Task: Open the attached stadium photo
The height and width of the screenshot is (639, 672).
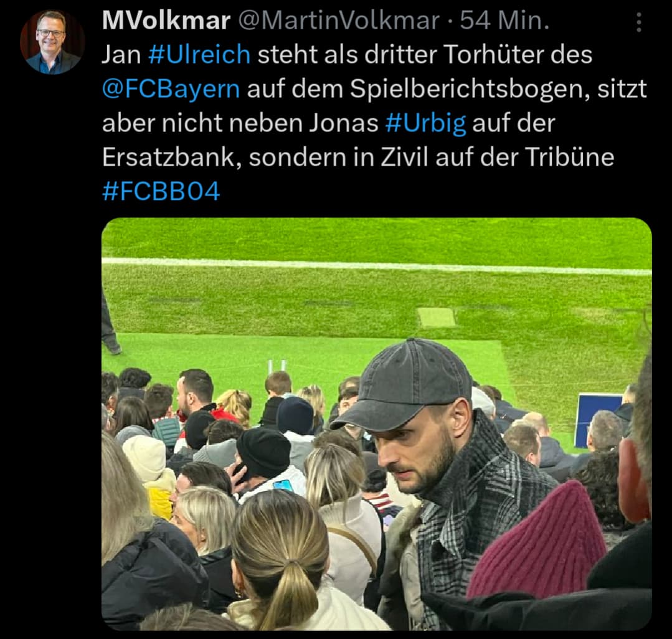Action: click(x=377, y=424)
